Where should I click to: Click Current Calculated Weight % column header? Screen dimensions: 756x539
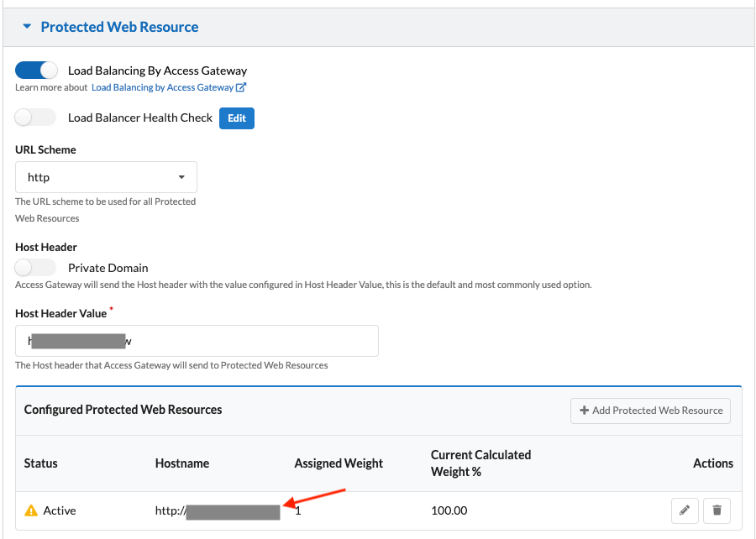coord(480,463)
